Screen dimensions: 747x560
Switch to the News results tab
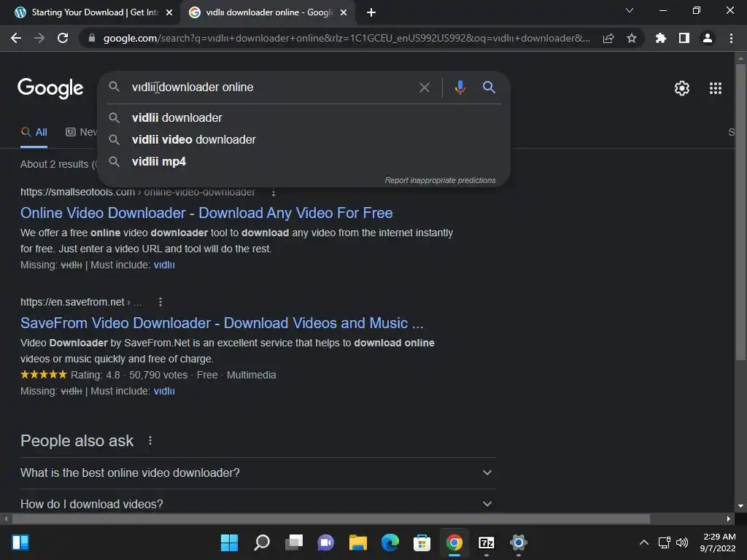[81, 133]
